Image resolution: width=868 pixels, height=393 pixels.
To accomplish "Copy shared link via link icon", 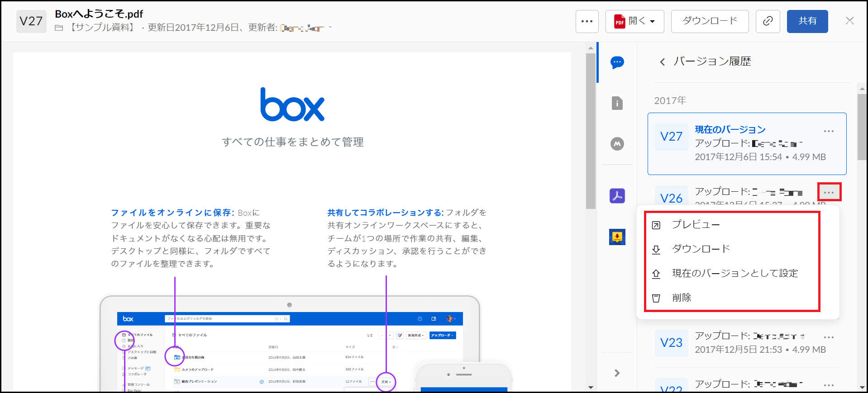I will 768,21.
